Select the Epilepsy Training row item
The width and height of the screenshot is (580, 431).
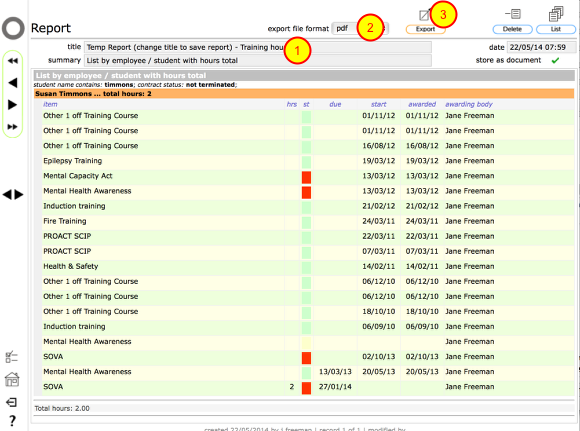pos(72,161)
